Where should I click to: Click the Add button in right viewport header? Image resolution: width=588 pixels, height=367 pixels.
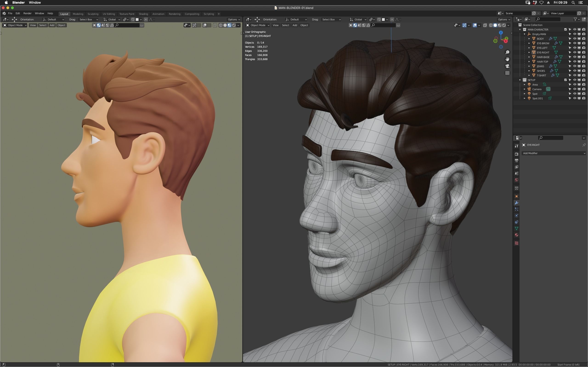pos(294,25)
